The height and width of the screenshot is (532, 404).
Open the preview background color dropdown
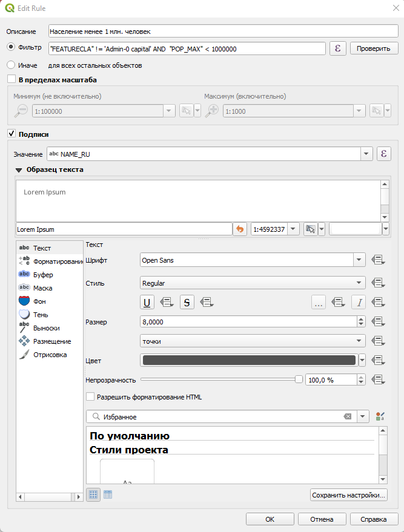pos(386,229)
